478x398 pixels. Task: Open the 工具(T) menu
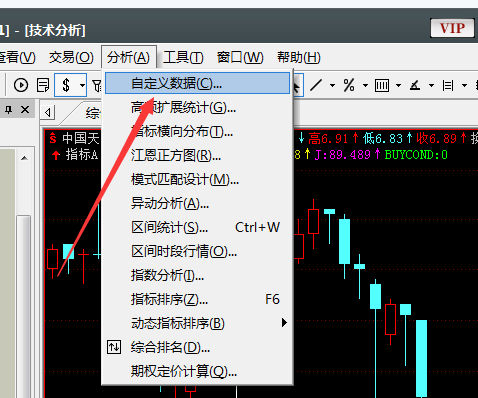point(183,57)
